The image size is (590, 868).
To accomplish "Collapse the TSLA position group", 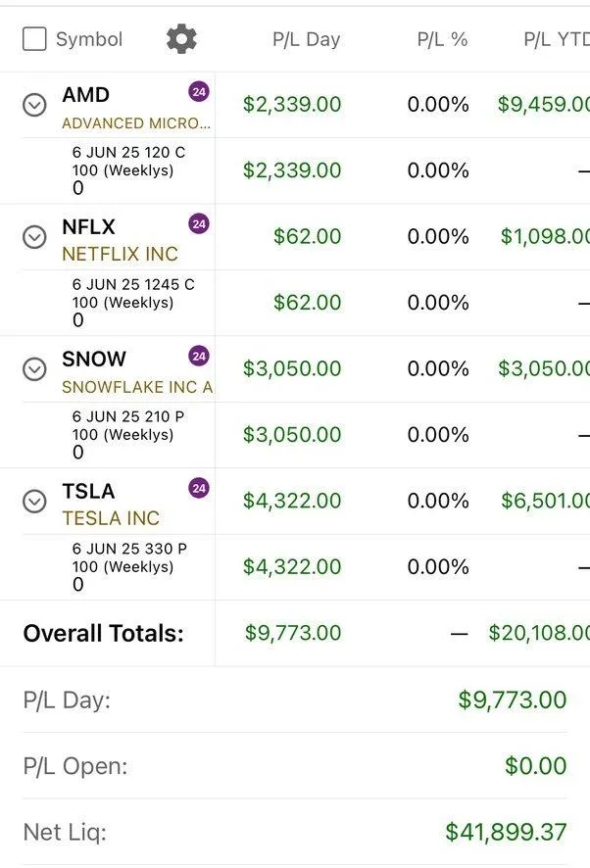I will (x=34, y=501).
